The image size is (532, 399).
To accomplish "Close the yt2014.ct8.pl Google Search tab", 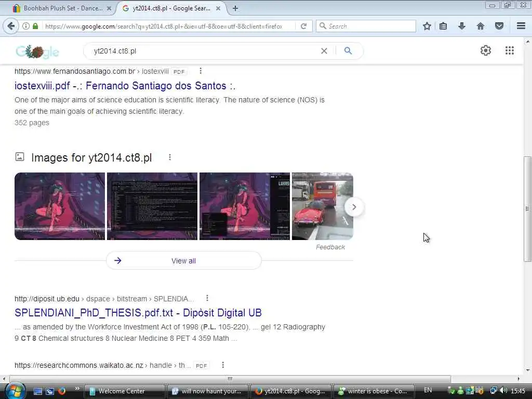I will (x=218, y=8).
